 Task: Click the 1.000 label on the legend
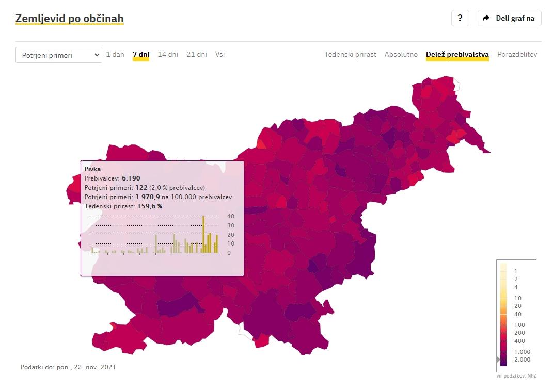(522, 351)
